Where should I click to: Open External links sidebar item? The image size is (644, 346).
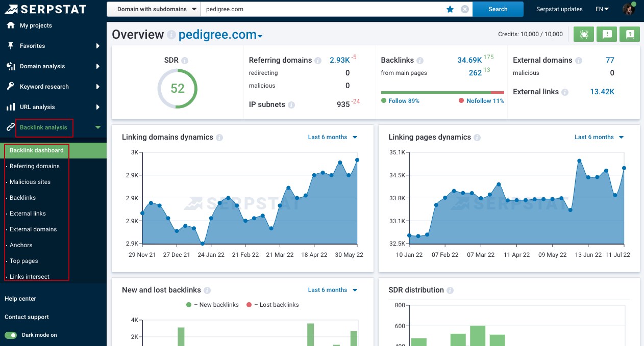(28, 214)
